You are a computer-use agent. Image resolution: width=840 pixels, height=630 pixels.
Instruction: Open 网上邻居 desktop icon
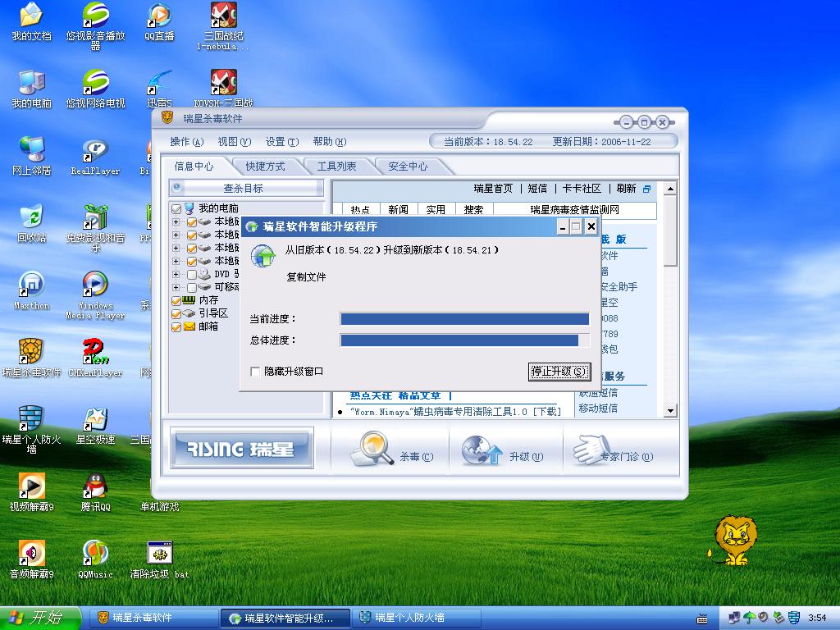coord(31,156)
